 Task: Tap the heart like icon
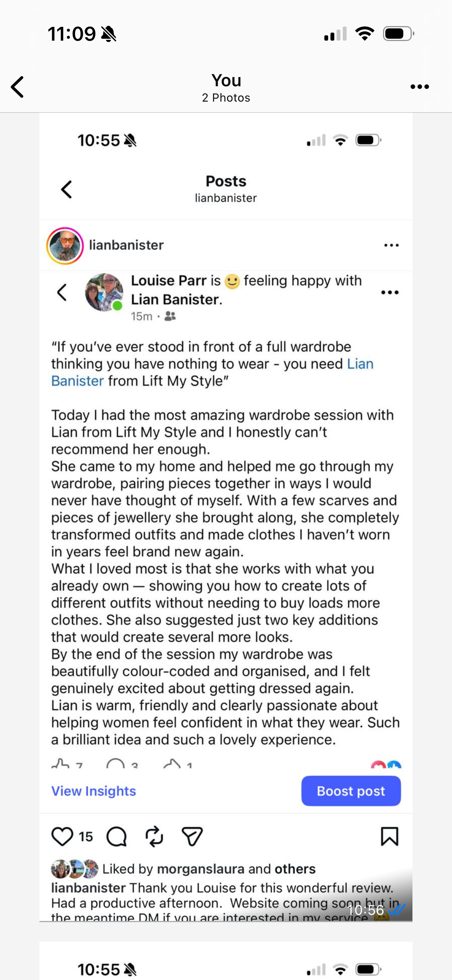click(62, 836)
